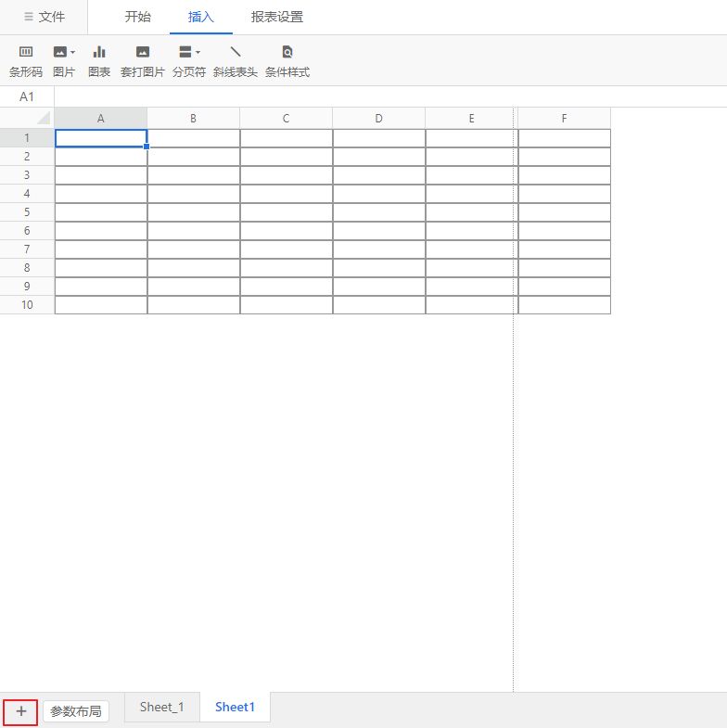The width and height of the screenshot is (727, 728).
Task: Open the 报表设置 tab
Action: 277,17
